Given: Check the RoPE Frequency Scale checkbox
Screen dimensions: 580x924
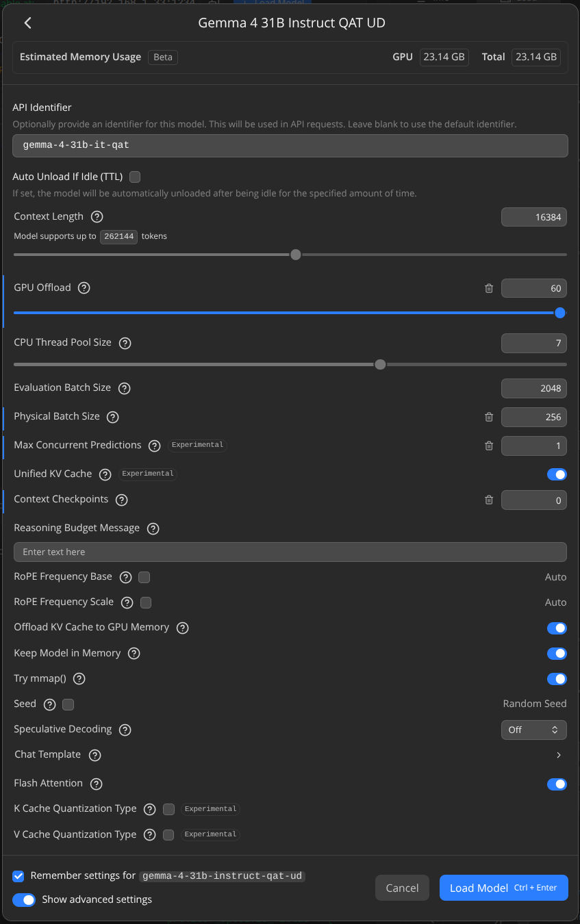Looking at the screenshot, I should point(146,602).
